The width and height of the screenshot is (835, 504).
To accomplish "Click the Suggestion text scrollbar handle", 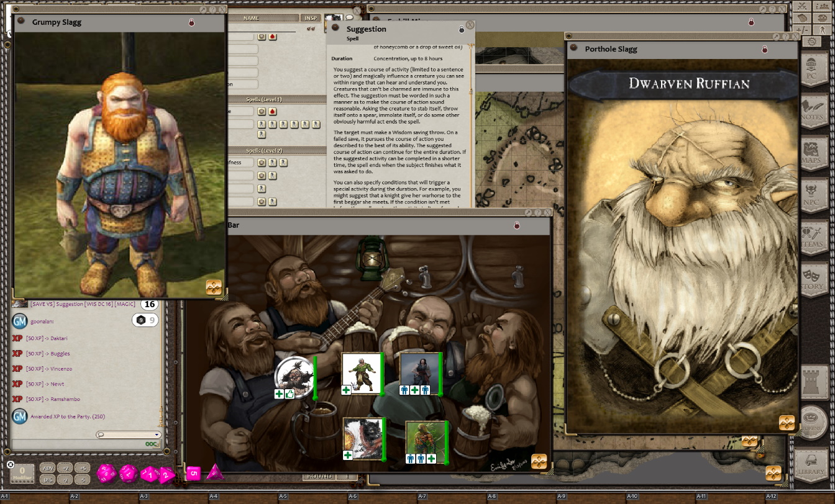I will pos(470,91).
